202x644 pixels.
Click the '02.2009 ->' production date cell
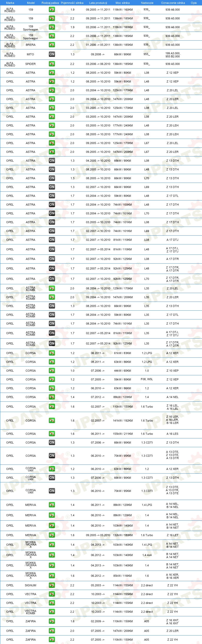coord(98,621)
